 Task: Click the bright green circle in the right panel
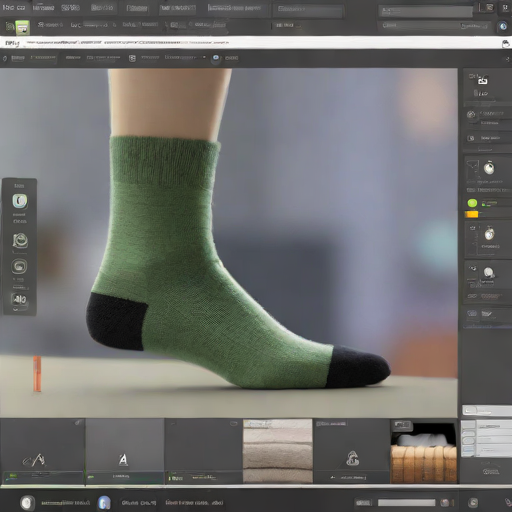pos(472,203)
